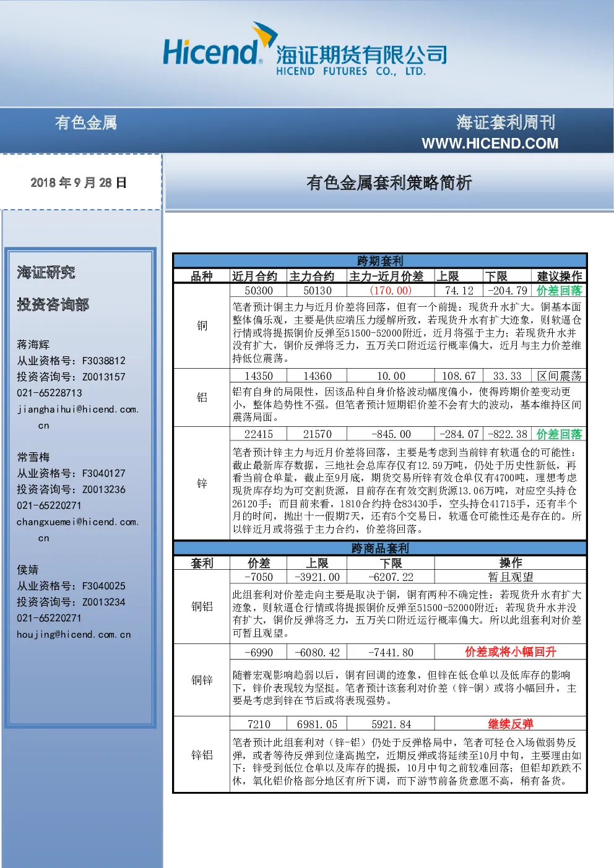Click green 价差回落 in the copper row
Viewport: 614px width, 868px height.
point(560,291)
